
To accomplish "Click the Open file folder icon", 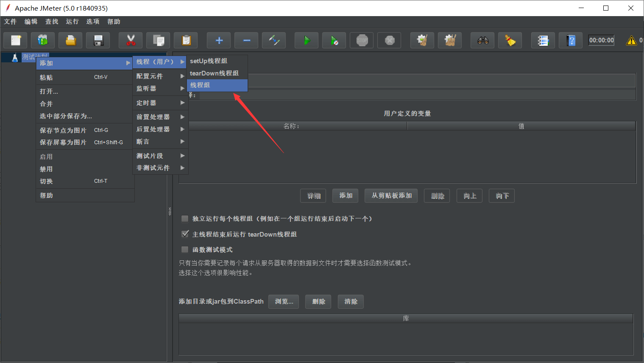I will 70,40.
